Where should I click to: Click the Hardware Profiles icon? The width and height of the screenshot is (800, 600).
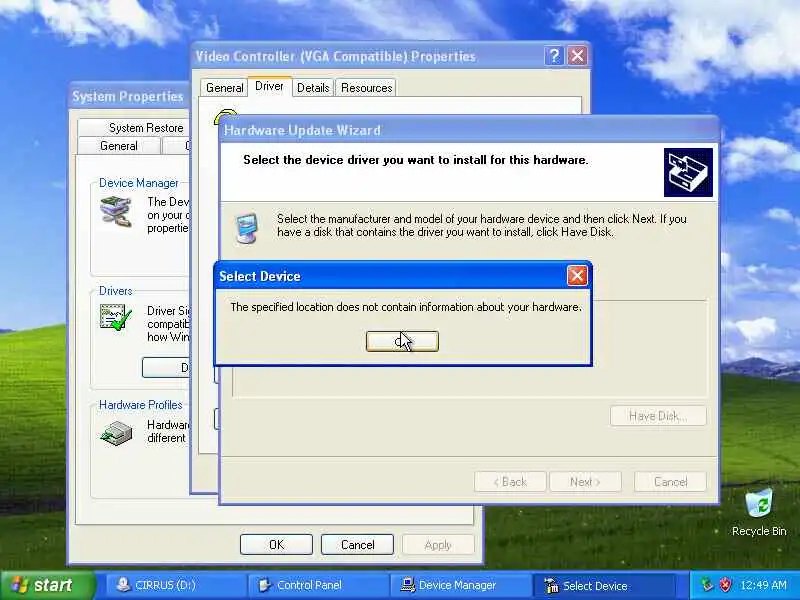point(116,433)
